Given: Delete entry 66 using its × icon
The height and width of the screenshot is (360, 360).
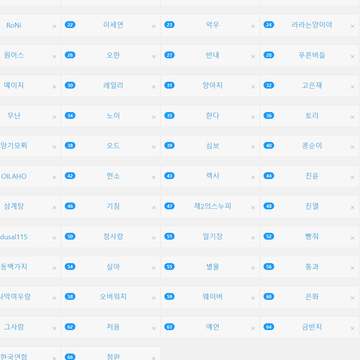Looking at the screenshot, I should pyautogui.click(x=154, y=358).
